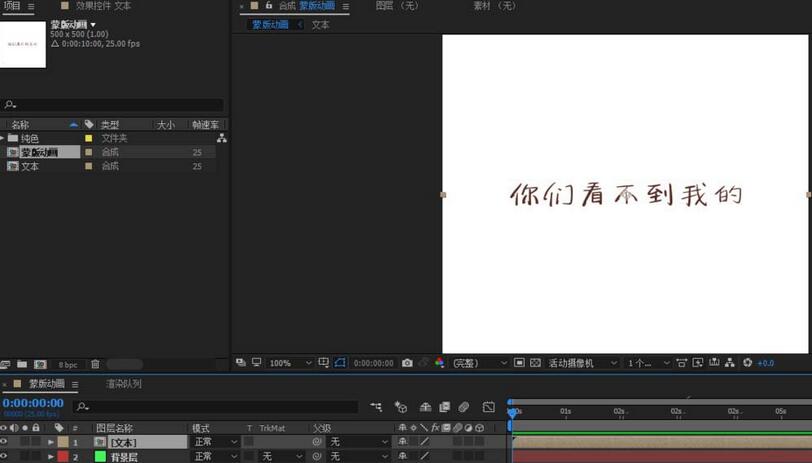The width and height of the screenshot is (812, 463).
Task: Click the viewer current time 0:00:00:00
Action: point(373,363)
